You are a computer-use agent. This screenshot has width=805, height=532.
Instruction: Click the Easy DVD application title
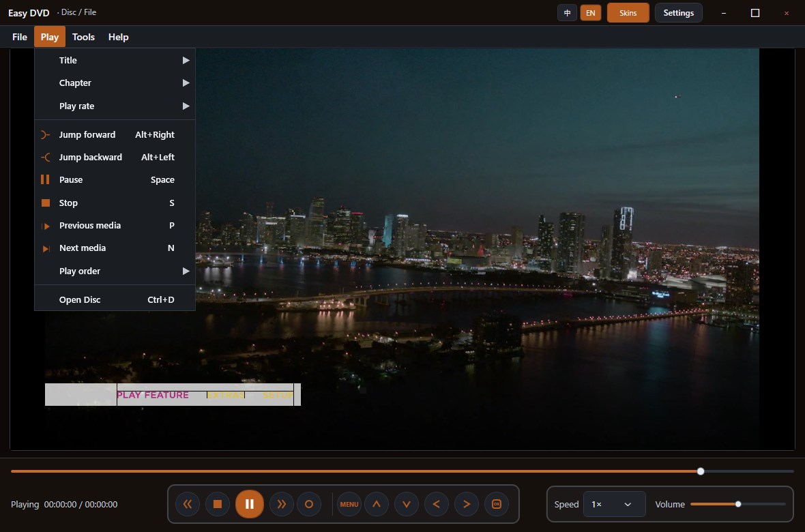click(x=29, y=13)
